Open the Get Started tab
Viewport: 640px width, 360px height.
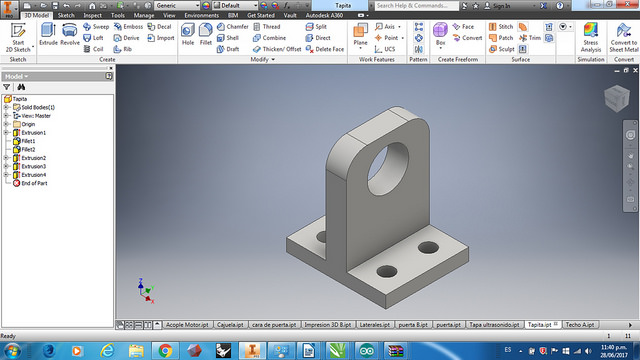[x=261, y=16]
